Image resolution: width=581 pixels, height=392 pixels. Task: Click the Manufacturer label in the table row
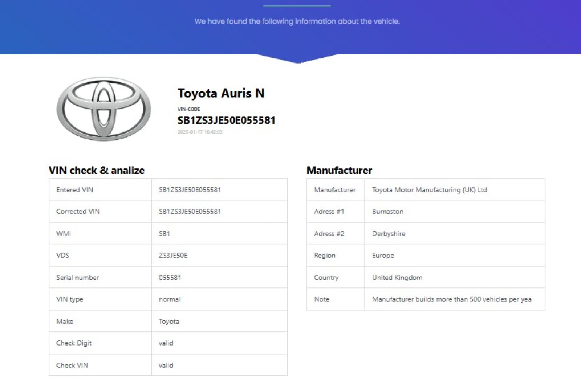coord(335,189)
